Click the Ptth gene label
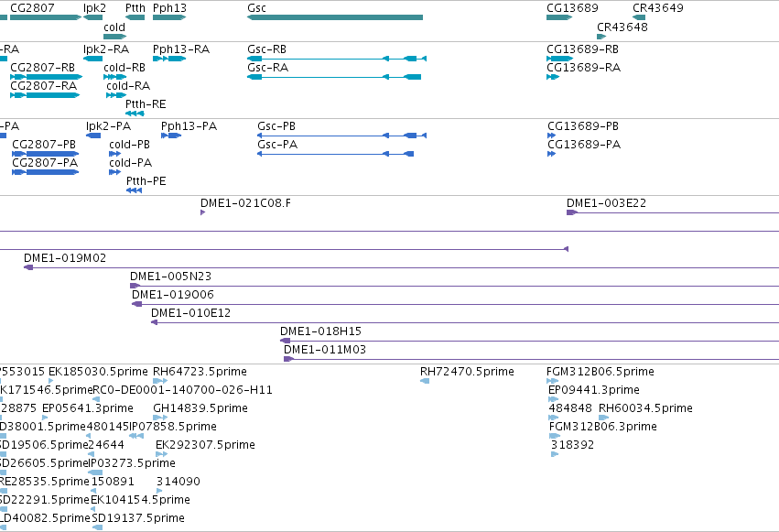779x532 pixels. coord(135,8)
